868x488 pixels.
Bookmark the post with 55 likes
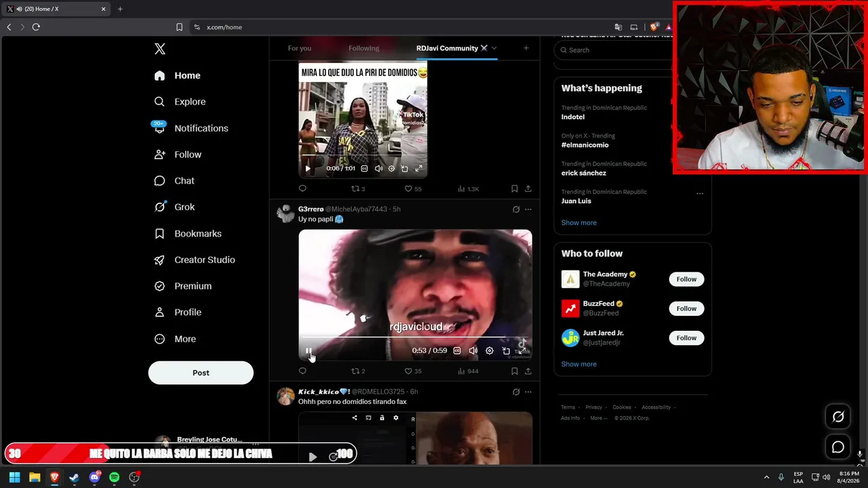point(515,188)
